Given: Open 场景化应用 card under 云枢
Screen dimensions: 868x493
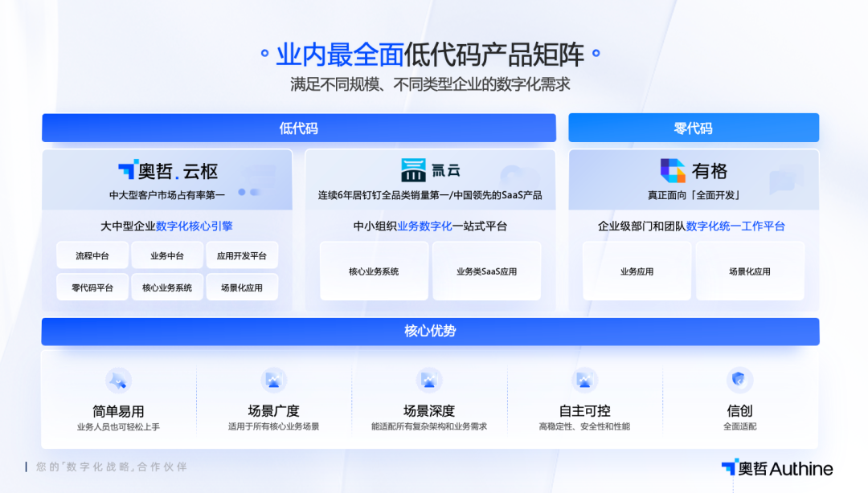Looking at the screenshot, I should tap(242, 287).
